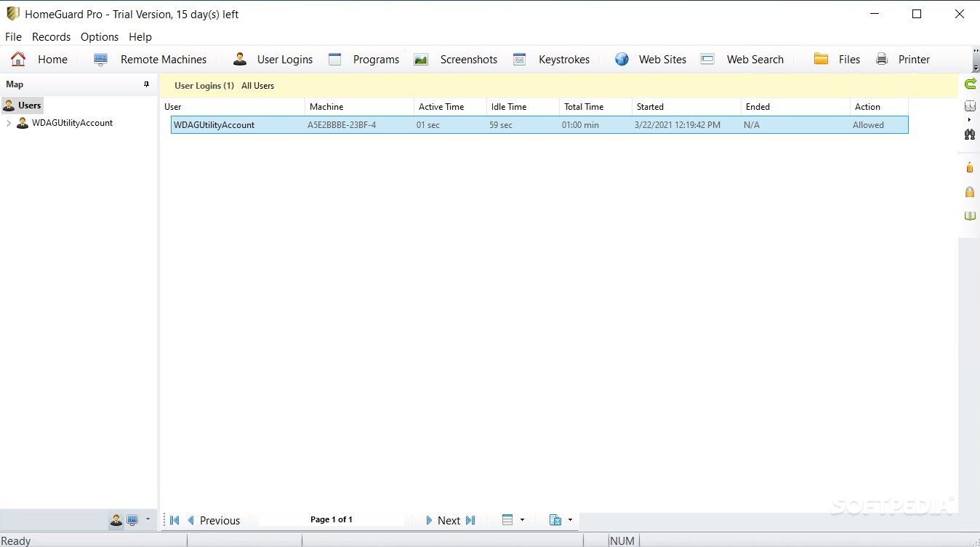Open Keystrokes view

pyautogui.click(x=551, y=60)
